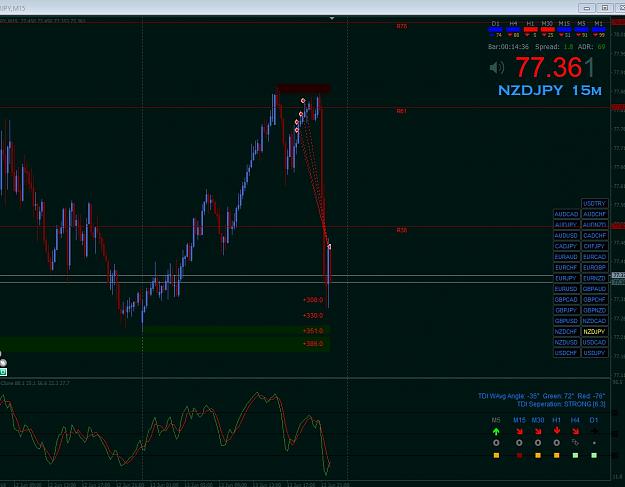Switch chart to NZDUSD symbol
Viewport: 625px width, 487px height.
[x=566, y=342]
